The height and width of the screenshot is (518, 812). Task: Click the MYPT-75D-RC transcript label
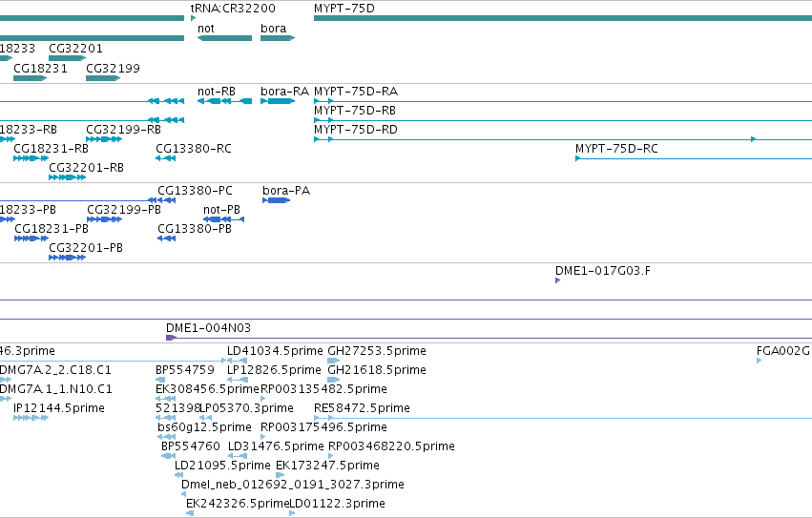[616, 149]
